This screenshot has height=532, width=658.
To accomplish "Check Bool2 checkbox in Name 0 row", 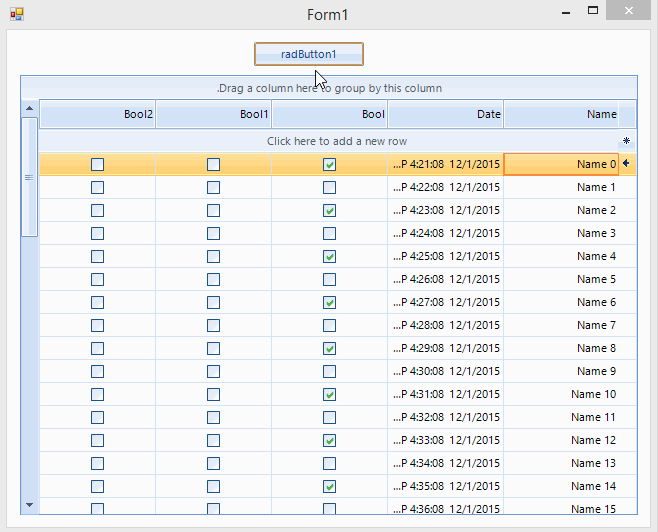I will click(97, 164).
